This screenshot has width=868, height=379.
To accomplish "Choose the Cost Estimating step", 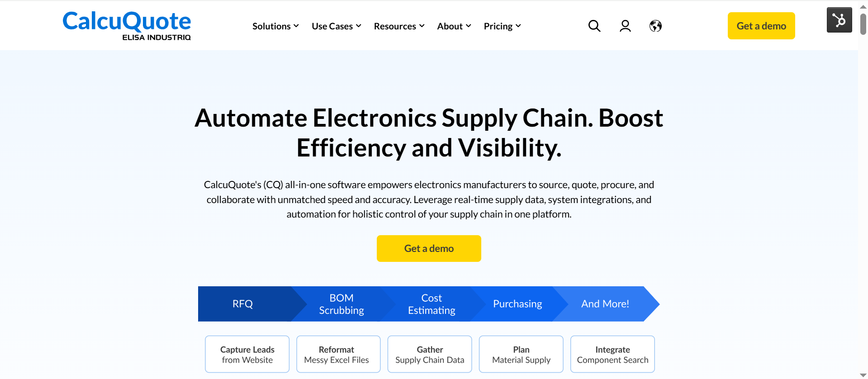I will pyautogui.click(x=432, y=304).
